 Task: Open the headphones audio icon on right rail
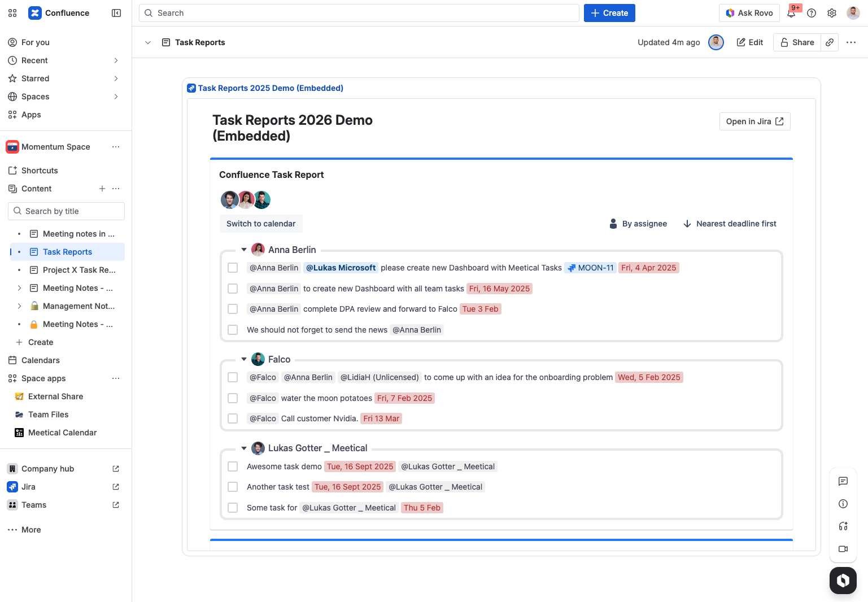coord(843,526)
